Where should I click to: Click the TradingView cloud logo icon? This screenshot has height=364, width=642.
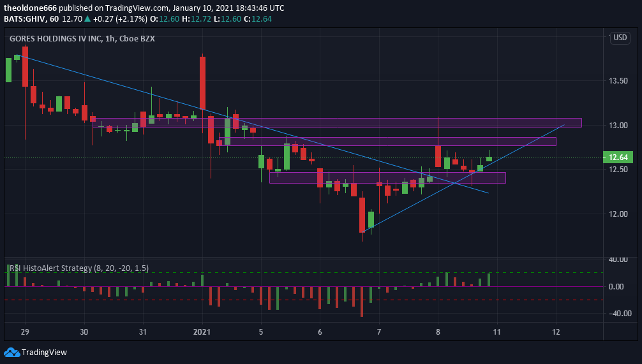[x=11, y=352]
